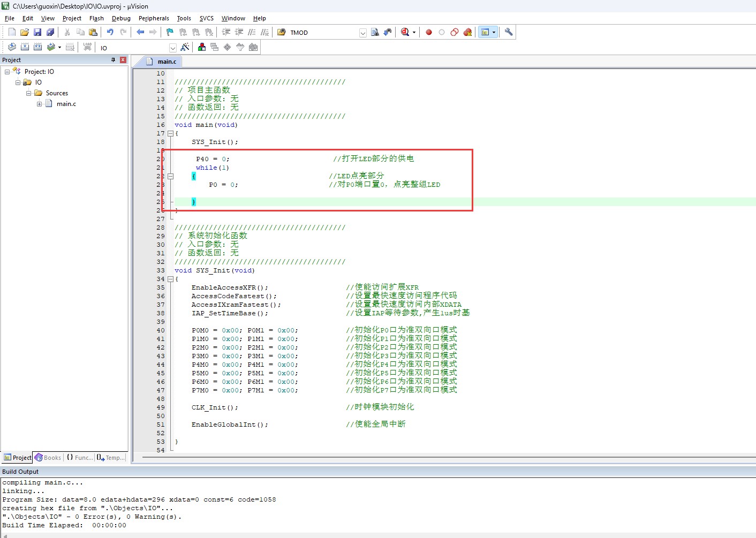Open a file using the folder icon
Viewport: 756px width, 538px height.
click(25, 32)
